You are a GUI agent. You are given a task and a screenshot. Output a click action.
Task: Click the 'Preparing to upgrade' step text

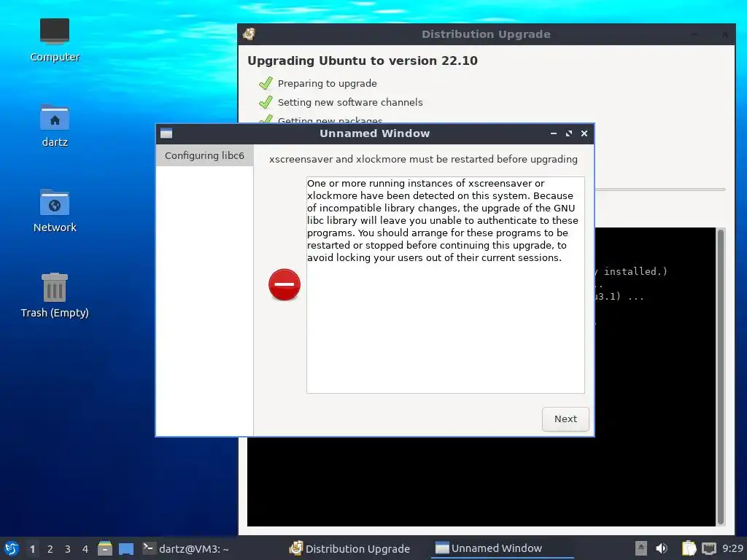coord(328,83)
